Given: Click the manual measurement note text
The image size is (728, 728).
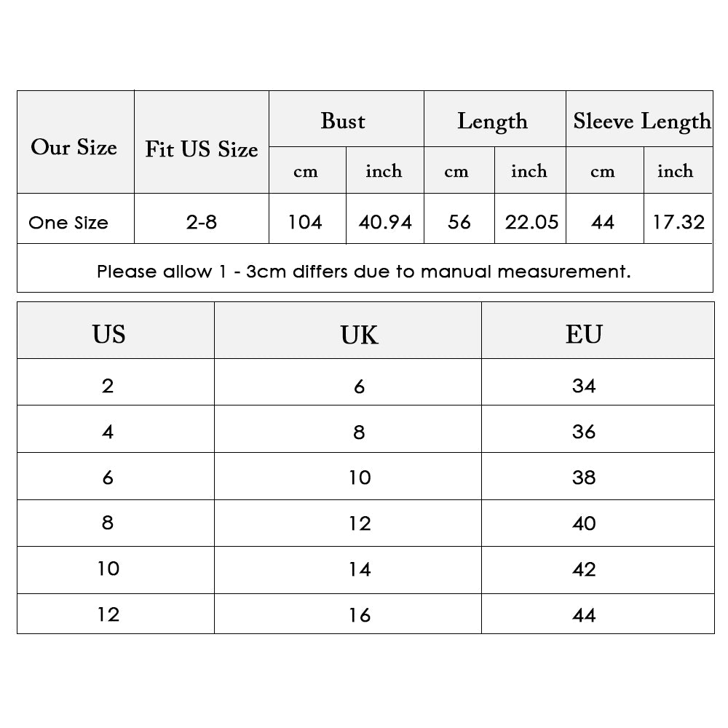Looking at the screenshot, I should (x=364, y=271).
